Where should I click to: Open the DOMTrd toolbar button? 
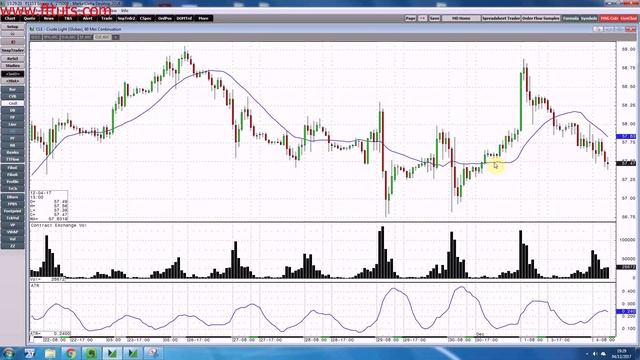pos(184,18)
